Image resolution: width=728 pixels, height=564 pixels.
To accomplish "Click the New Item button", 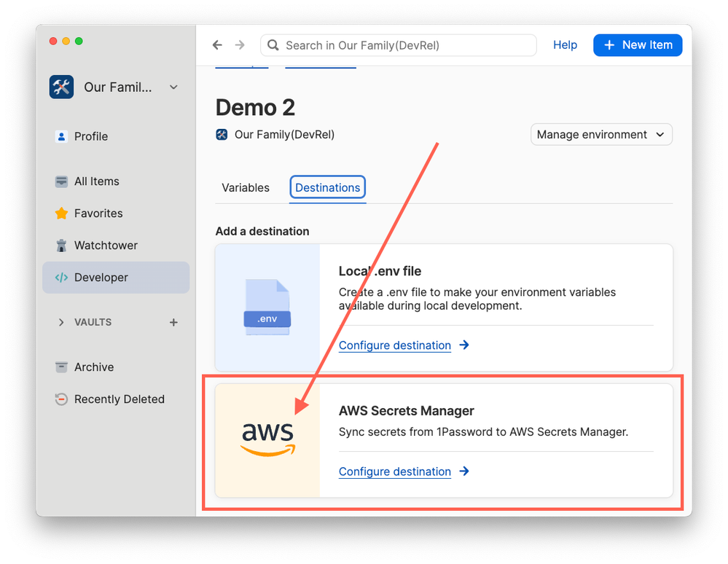I will [x=638, y=45].
